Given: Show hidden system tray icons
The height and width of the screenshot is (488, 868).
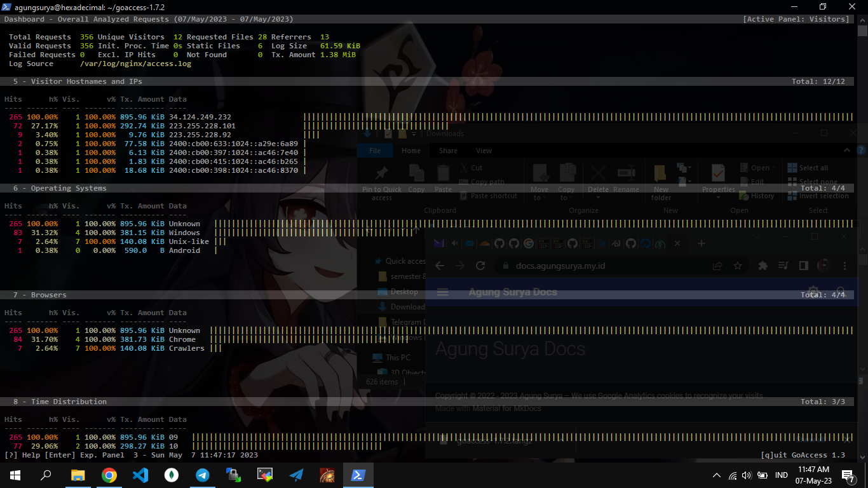Looking at the screenshot, I should [x=717, y=475].
